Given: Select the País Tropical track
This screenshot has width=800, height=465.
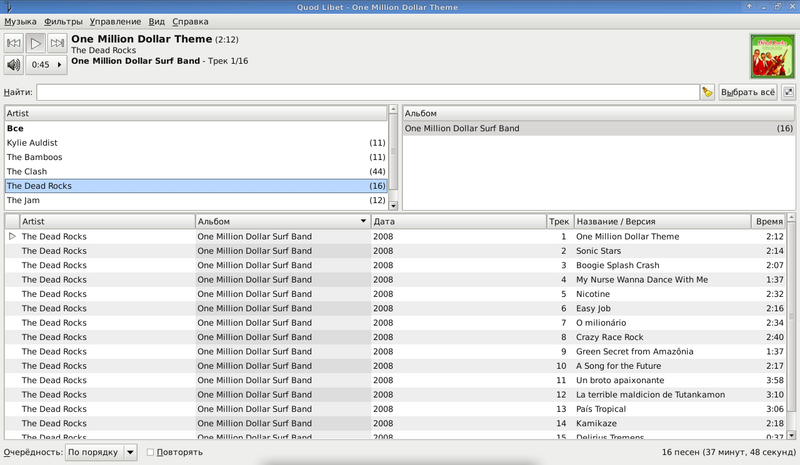Looking at the screenshot, I should (x=395, y=409).
